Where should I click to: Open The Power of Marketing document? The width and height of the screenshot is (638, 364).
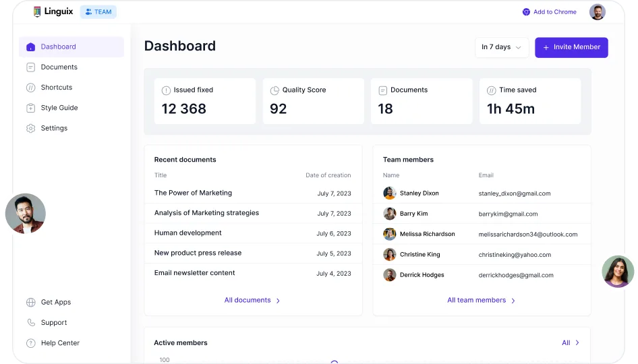193,193
